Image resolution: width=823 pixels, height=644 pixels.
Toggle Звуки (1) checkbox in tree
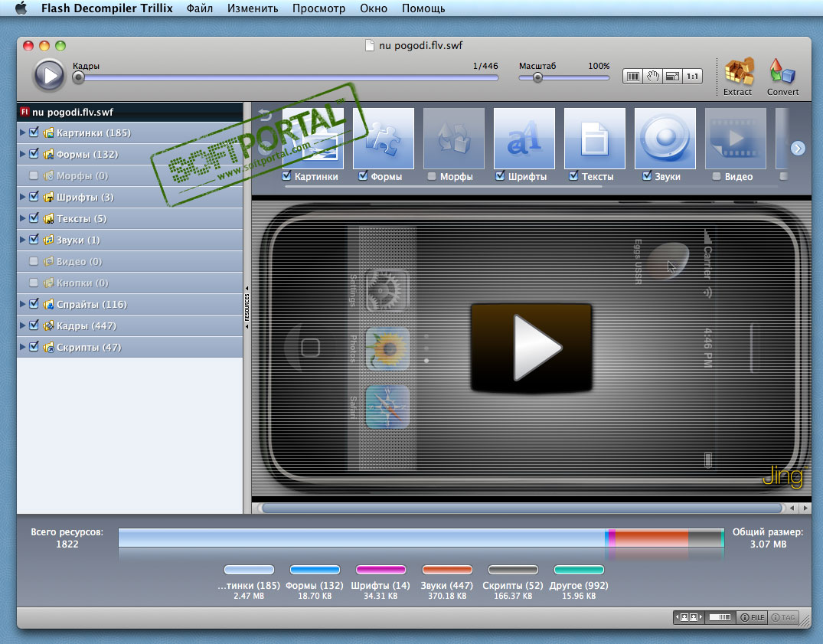pyautogui.click(x=34, y=240)
